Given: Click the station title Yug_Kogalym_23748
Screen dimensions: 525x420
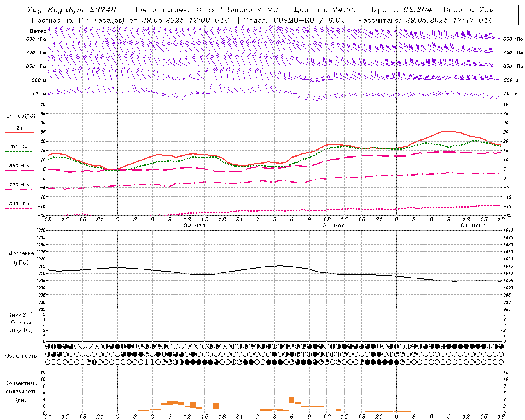Looking at the screenshot, I should [71, 10].
